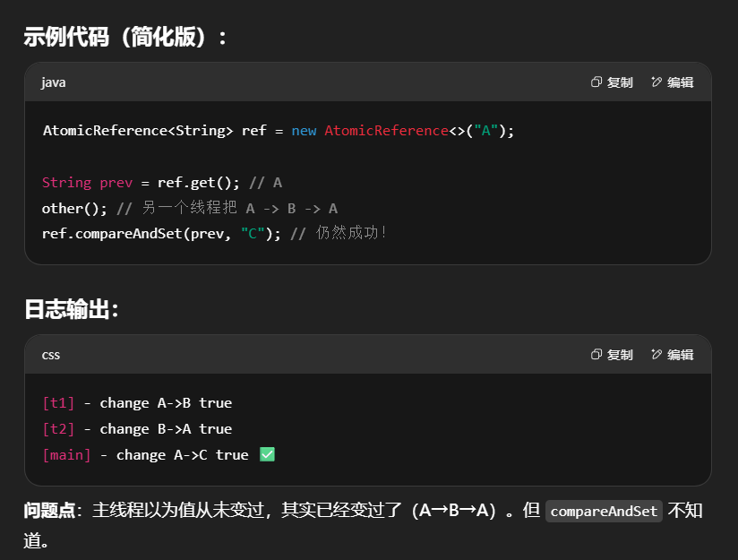Click the "css" language label
The width and height of the screenshot is (738, 560).
51,355
